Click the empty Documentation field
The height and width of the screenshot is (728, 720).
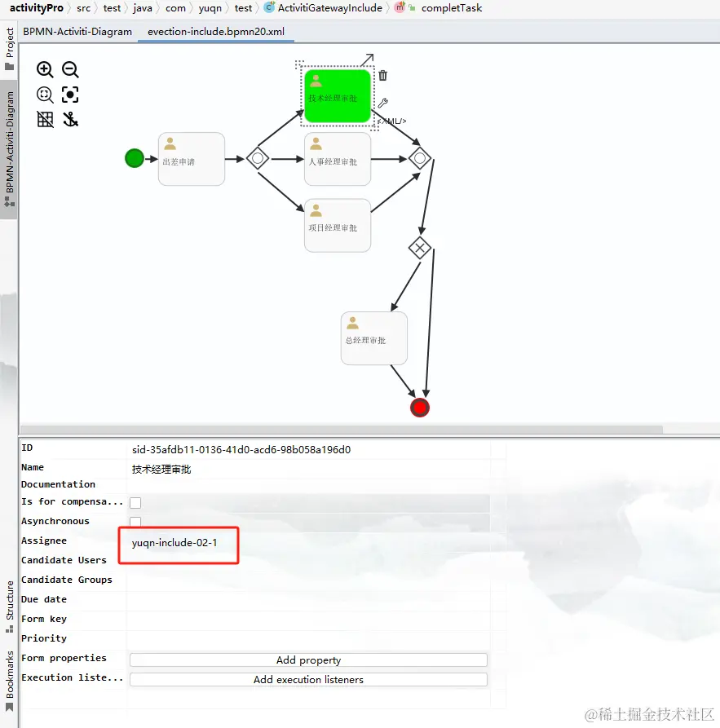308,485
